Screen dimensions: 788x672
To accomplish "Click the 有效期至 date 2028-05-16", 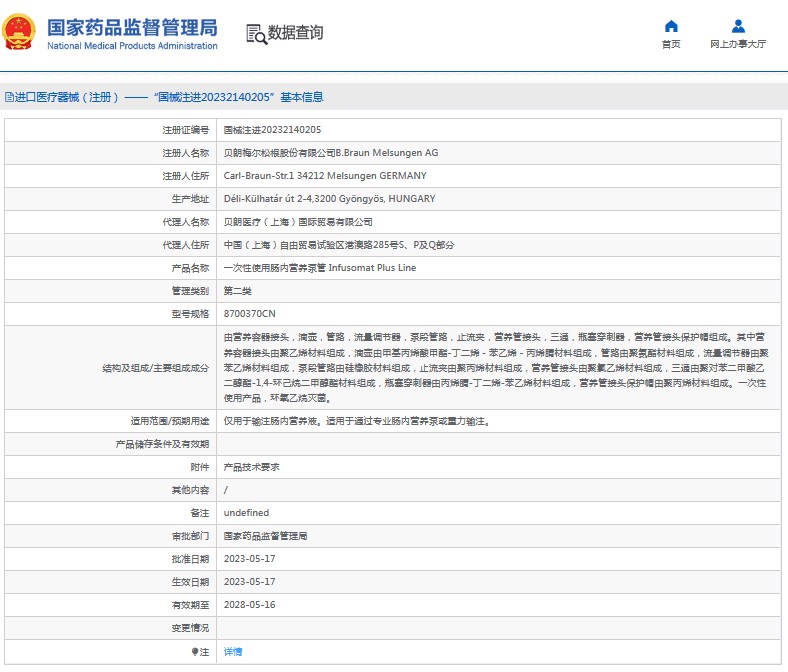I will point(249,605).
